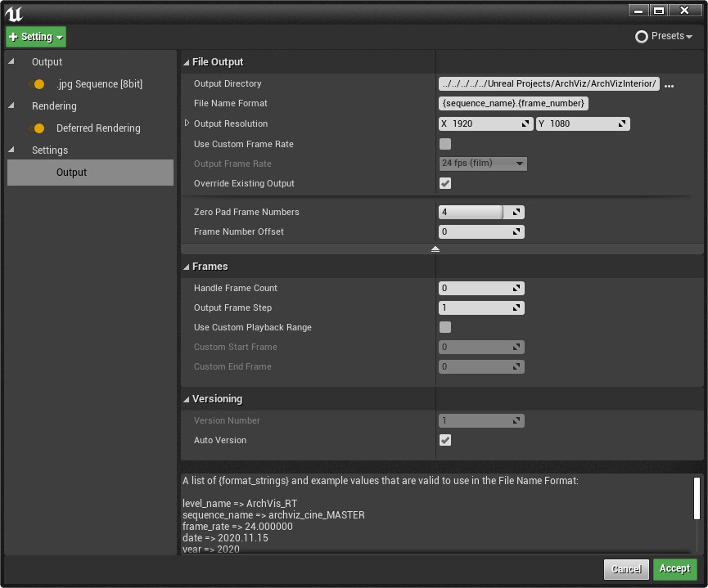Screen dimensions: 708x588
Task: Open the Presets menu
Action: coord(664,37)
